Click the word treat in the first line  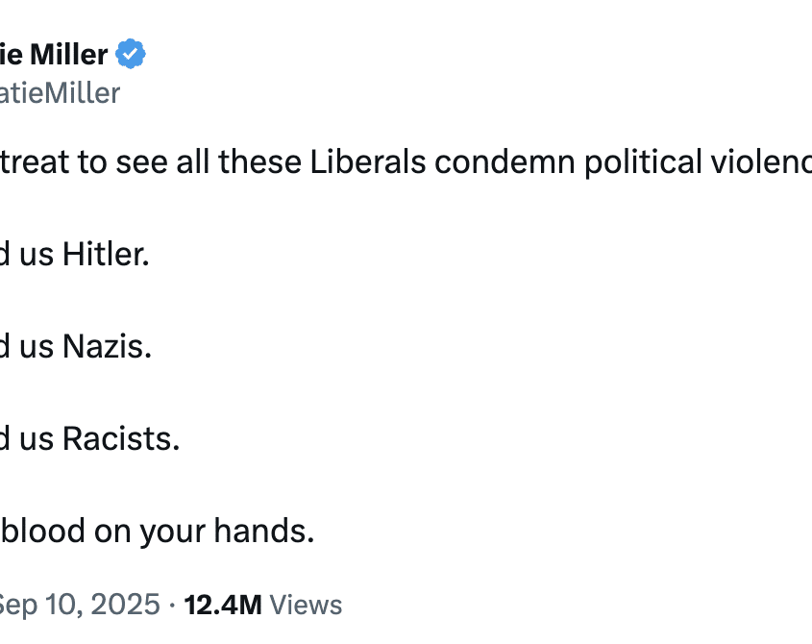pos(35,162)
